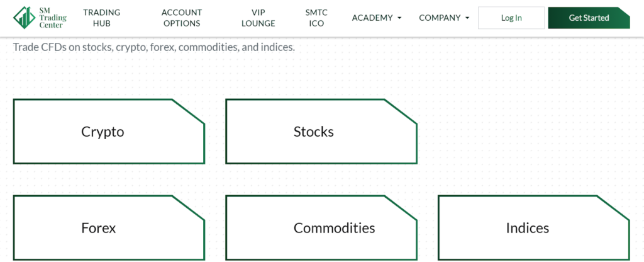Click the green Get Started button
The image size is (644, 262).
pos(589,18)
